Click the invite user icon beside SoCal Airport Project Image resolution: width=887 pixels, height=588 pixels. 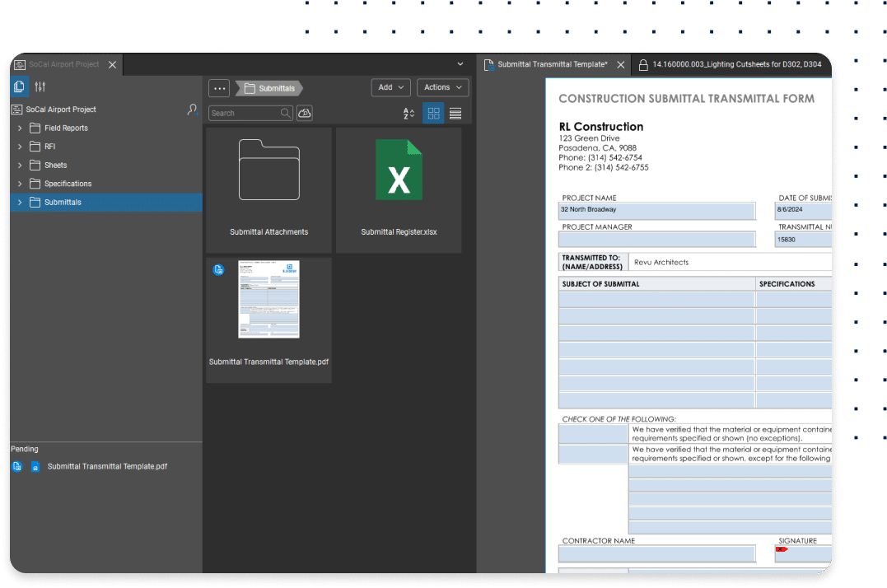coord(193,110)
